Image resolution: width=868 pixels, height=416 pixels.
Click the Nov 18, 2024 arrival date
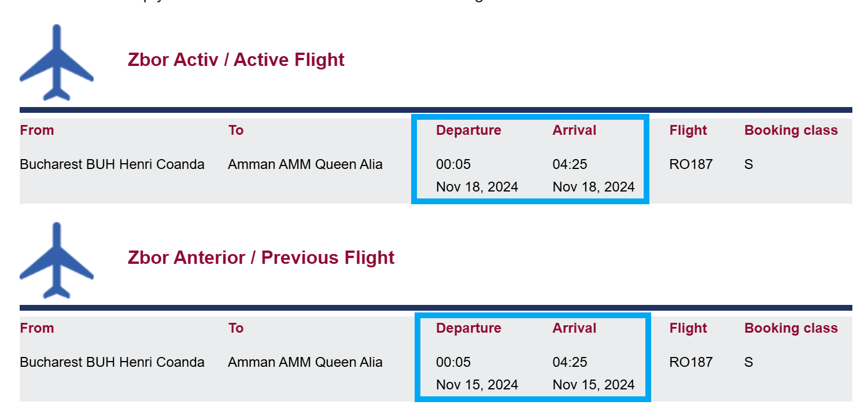(x=593, y=187)
